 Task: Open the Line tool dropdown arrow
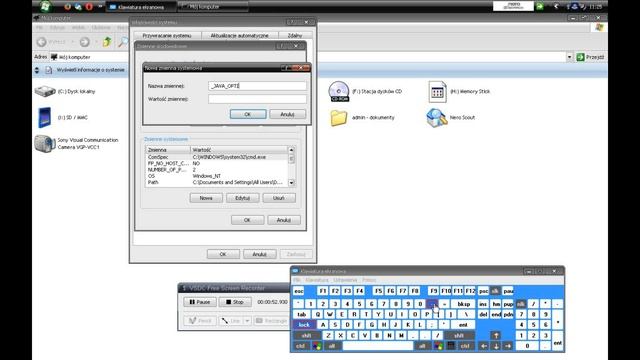click(247, 321)
